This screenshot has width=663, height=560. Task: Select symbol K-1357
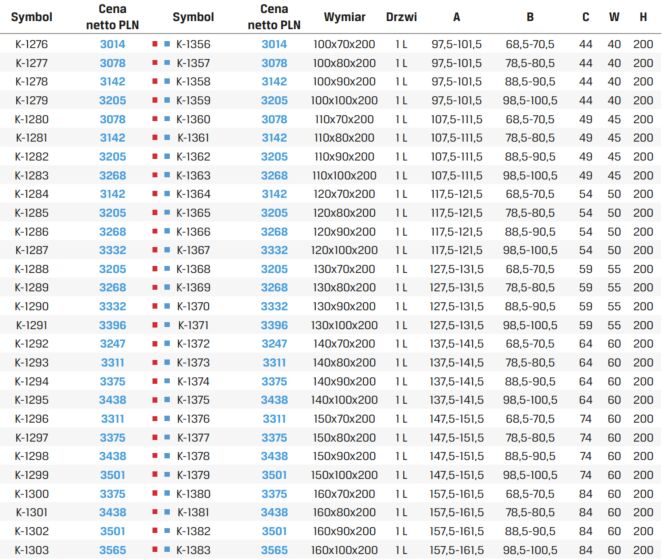(x=193, y=63)
